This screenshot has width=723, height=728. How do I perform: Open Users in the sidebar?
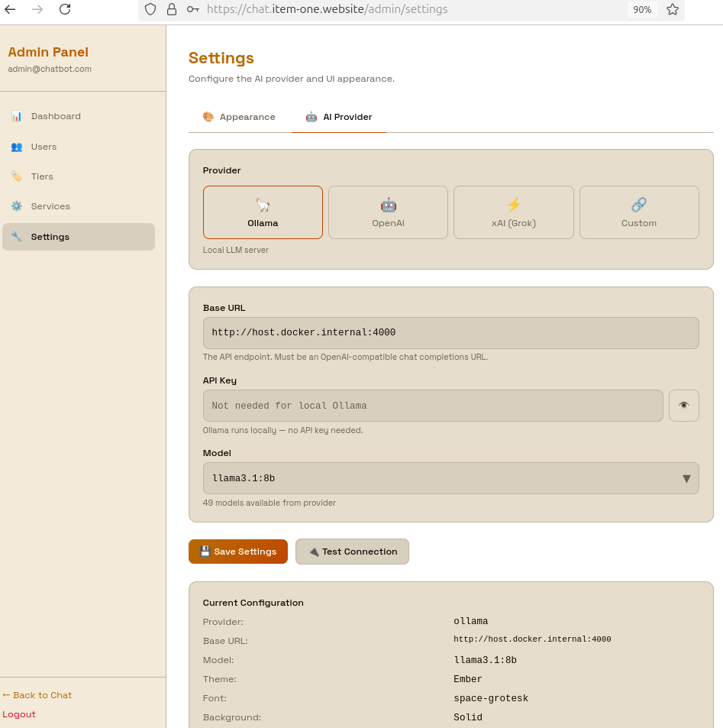(79, 147)
